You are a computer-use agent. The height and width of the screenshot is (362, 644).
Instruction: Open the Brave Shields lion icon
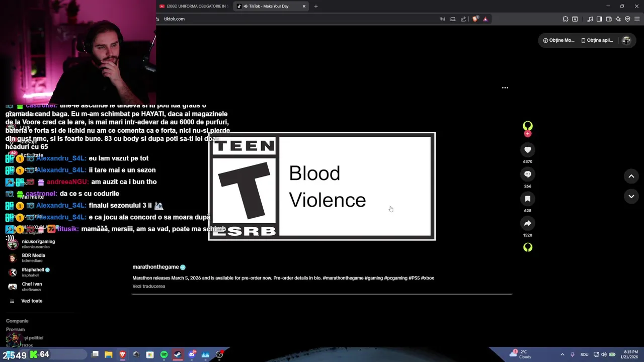click(x=475, y=19)
